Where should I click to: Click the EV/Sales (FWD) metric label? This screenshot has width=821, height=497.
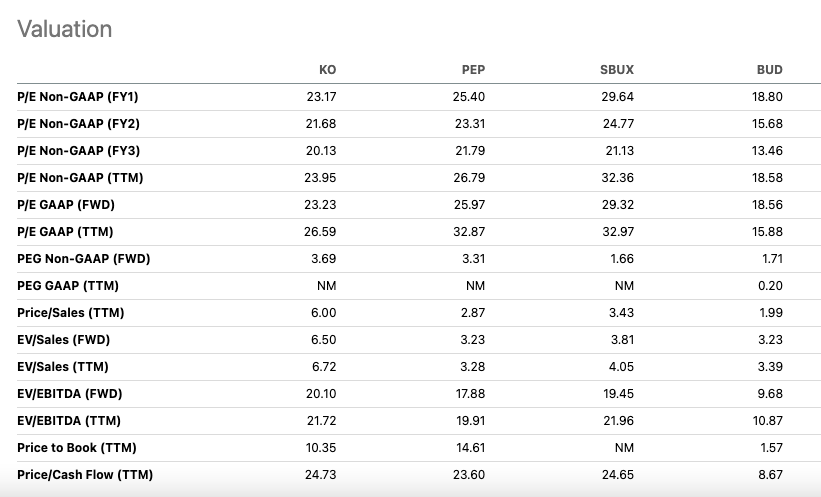(64, 340)
